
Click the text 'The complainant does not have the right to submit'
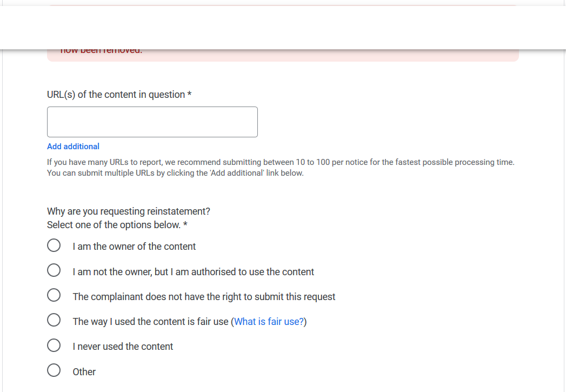tap(204, 297)
